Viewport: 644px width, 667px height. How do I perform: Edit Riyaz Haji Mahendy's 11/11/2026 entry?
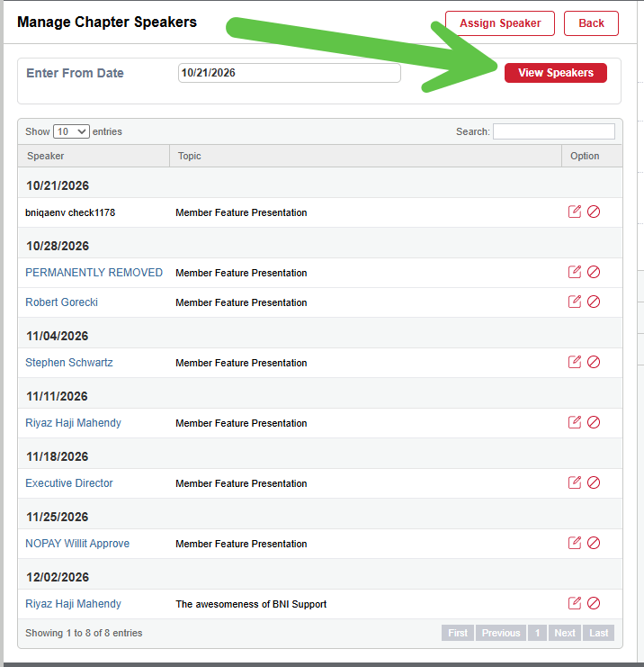[x=574, y=422]
